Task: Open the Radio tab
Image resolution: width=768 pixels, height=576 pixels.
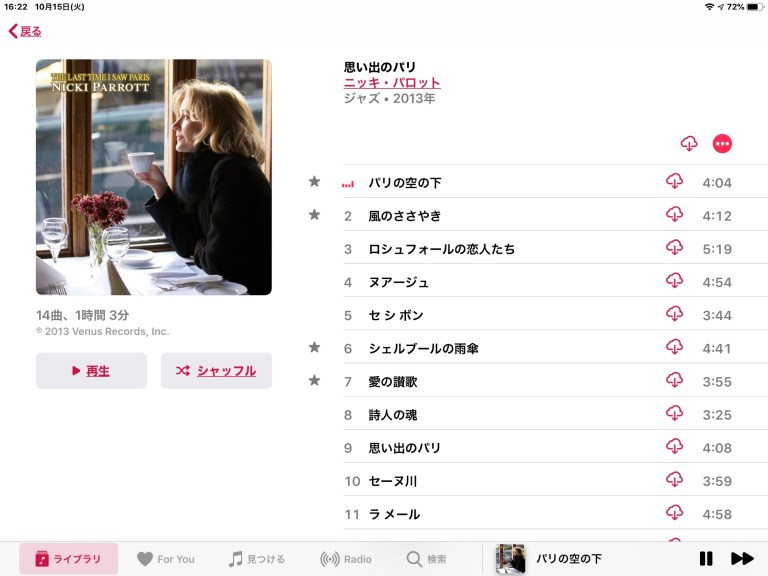Action: pyautogui.click(x=346, y=559)
